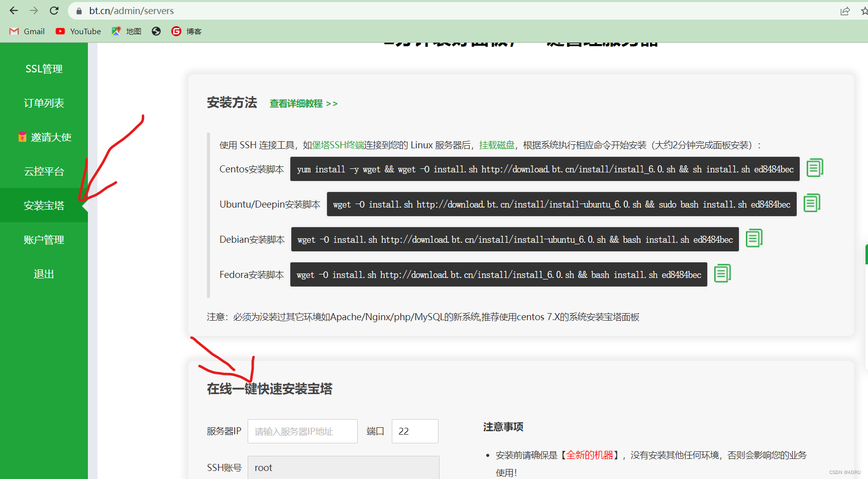Click the Debian安装脚本 label
This screenshot has width=868, height=479.
252,239
